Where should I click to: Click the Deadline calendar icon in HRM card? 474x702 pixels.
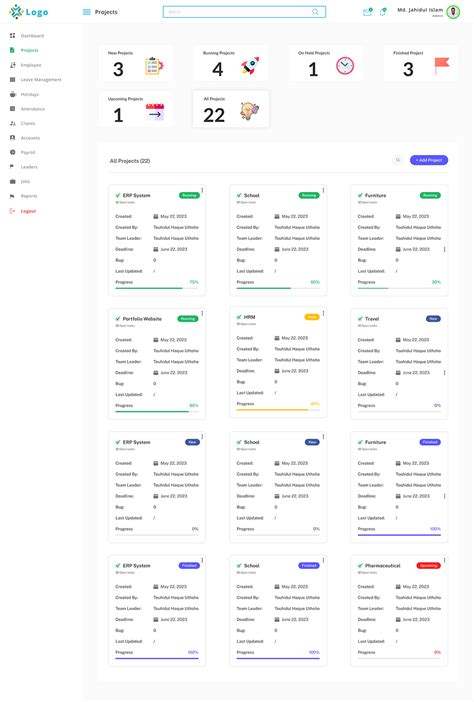point(277,371)
